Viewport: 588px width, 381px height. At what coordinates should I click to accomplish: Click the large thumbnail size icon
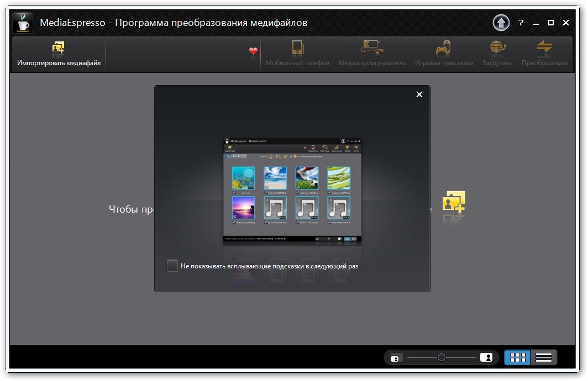tap(486, 357)
